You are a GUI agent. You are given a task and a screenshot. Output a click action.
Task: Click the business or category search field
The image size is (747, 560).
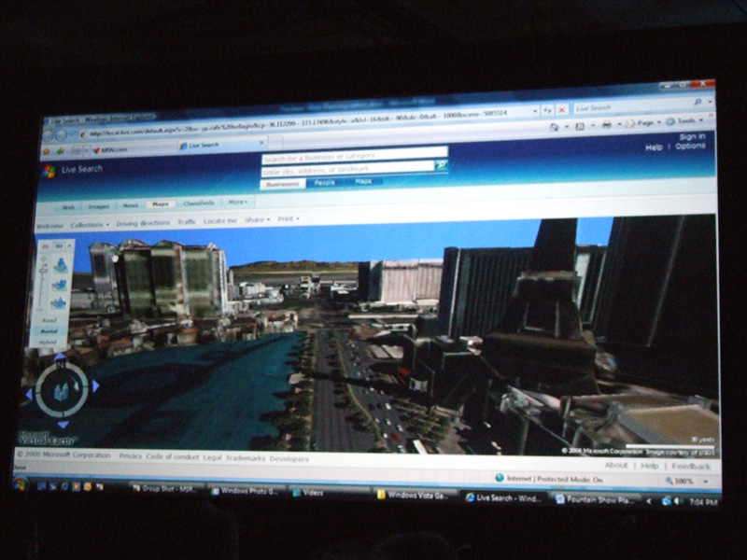point(355,155)
